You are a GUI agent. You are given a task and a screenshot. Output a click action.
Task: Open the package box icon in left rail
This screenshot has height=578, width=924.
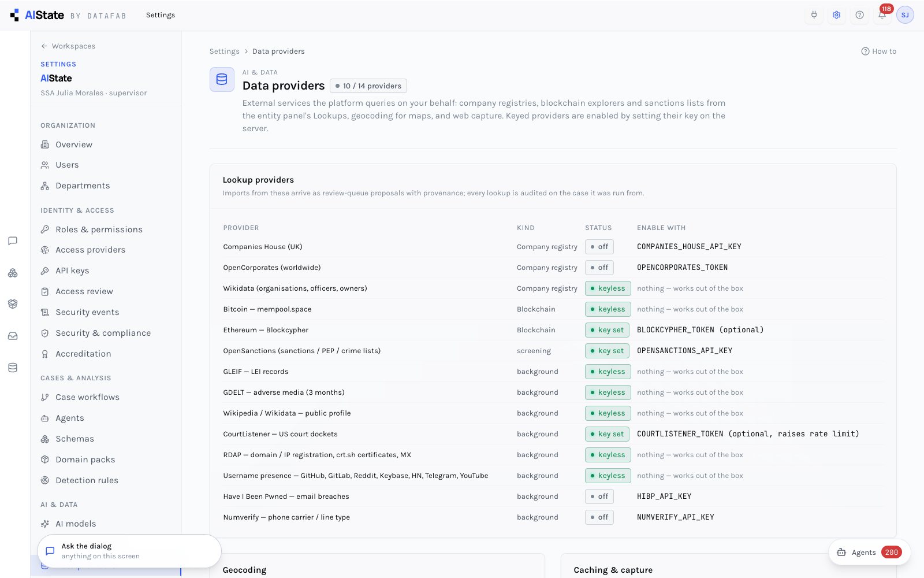tap(13, 304)
